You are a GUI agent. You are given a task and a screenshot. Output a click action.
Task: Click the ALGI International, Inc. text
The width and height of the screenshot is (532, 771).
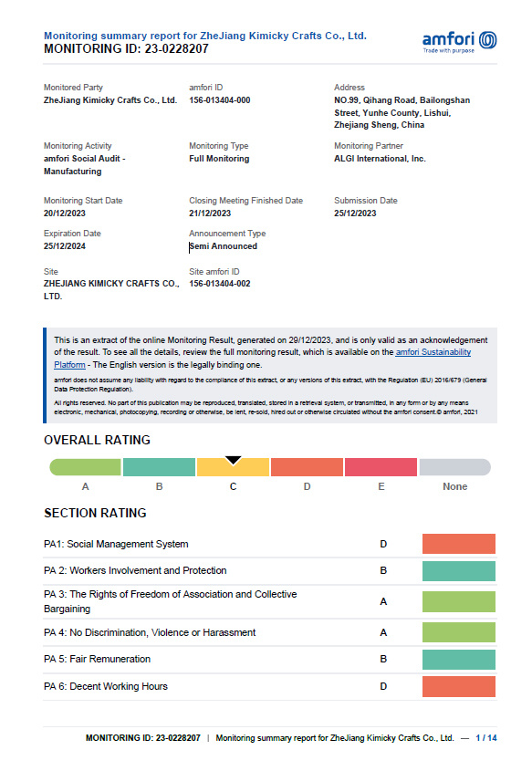click(x=380, y=159)
